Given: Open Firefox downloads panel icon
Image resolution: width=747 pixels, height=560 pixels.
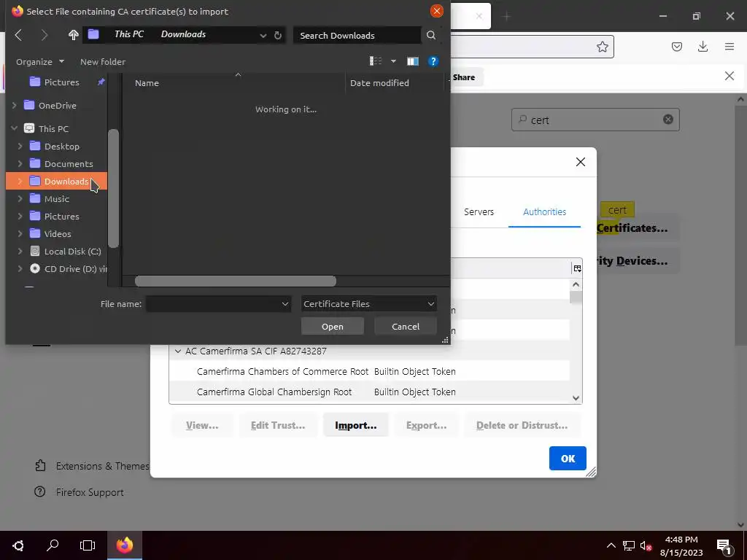Looking at the screenshot, I should 703,46.
